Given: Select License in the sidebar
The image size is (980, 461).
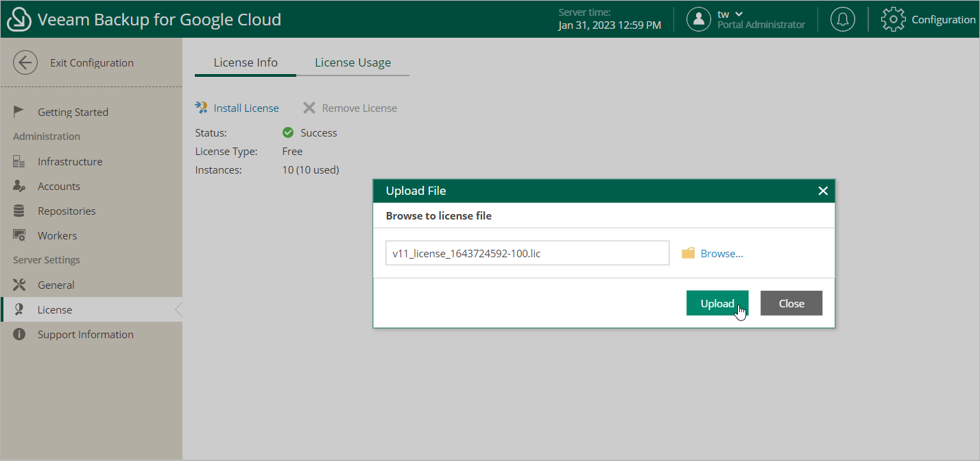Looking at the screenshot, I should click(91, 309).
